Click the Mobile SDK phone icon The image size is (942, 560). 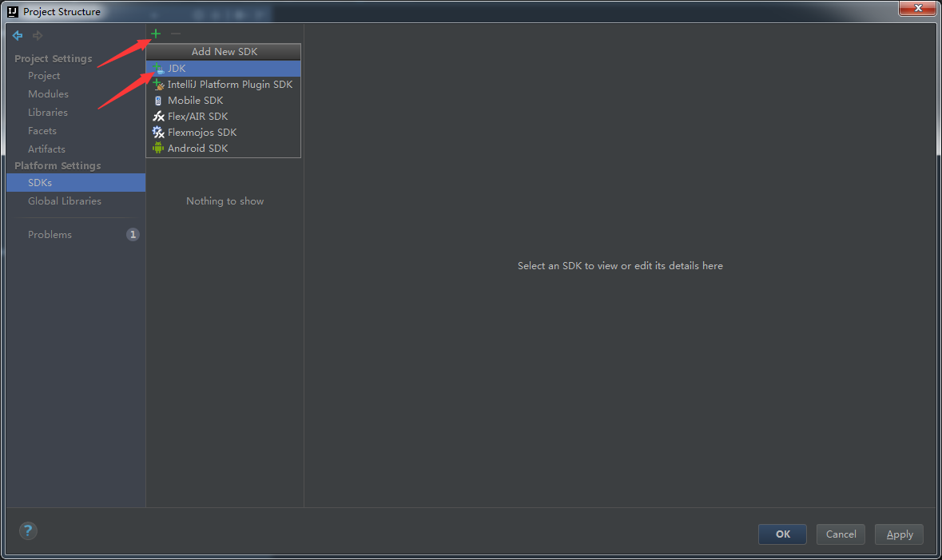158,101
